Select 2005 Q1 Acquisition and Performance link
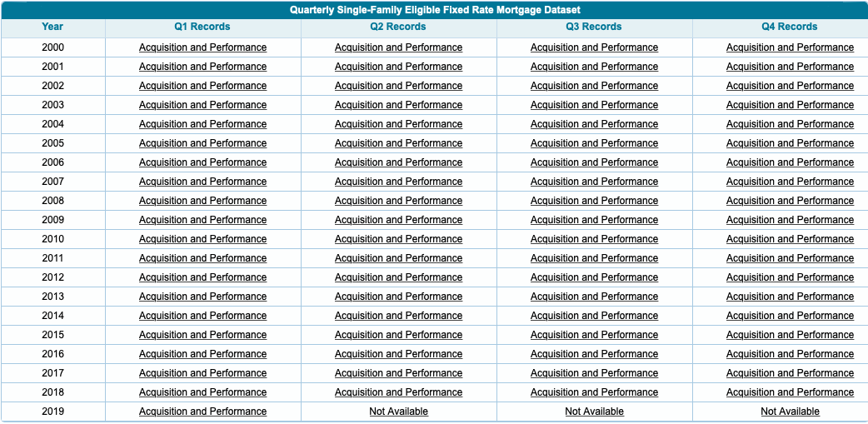The width and height of the screenshot is (868, 424). pos(202,143)
